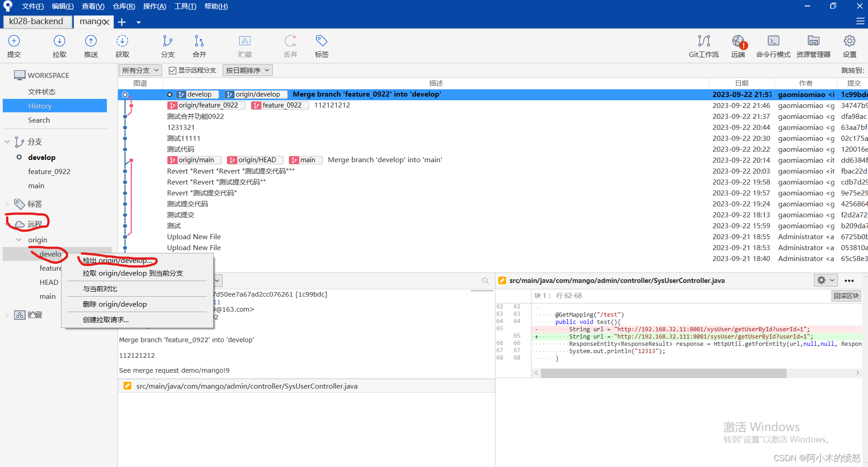Viewport: 868px width, 467px height.
Task: Open the 帮助(H) menu
Action: click(216, 6)
